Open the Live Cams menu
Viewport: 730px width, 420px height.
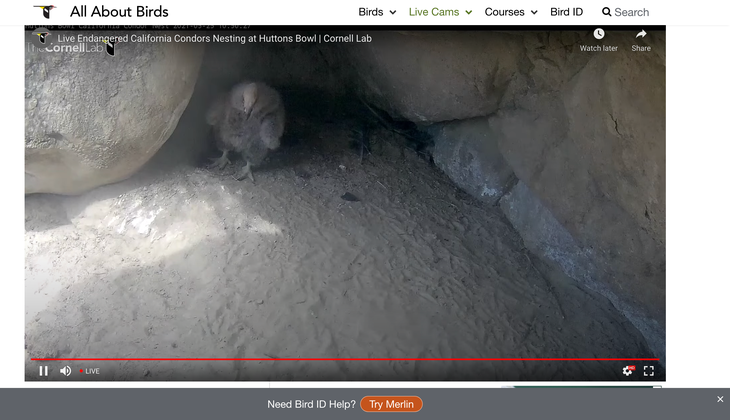pos(434,12)
